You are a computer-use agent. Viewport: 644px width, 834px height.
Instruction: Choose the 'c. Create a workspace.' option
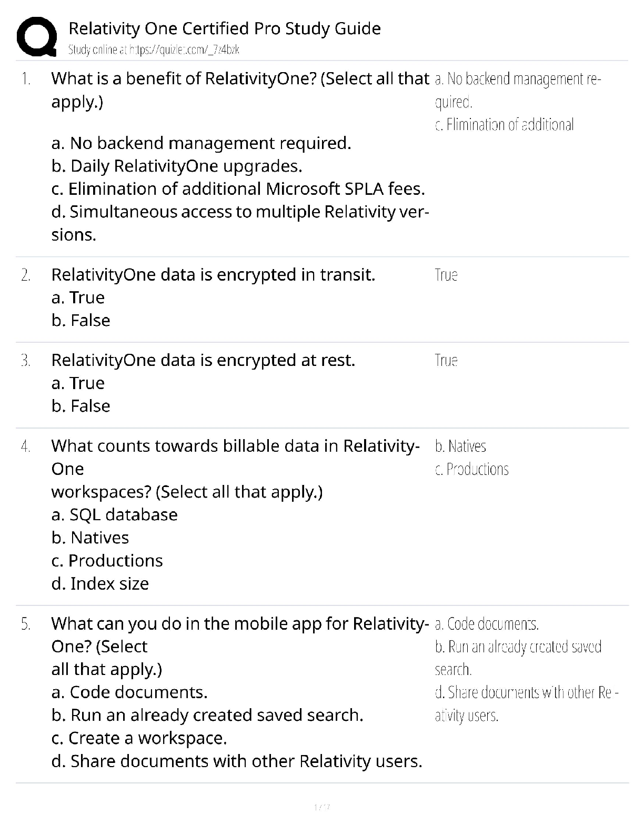click(x=139, y=739)
